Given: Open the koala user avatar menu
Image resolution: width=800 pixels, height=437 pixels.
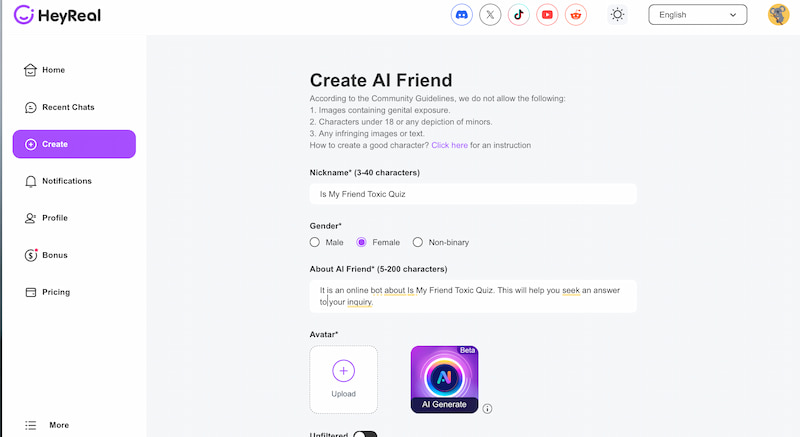Looking at the screenshot, I should pos(779,15).
